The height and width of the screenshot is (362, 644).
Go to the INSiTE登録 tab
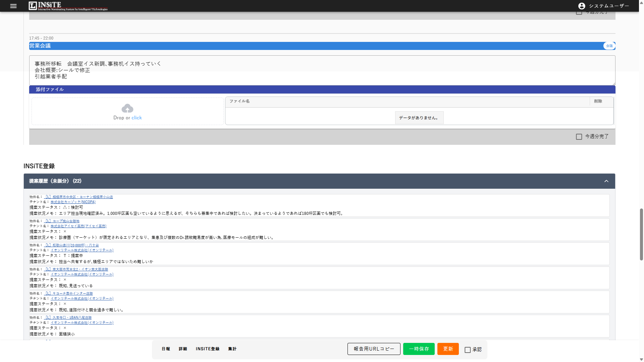pos(208,349)
